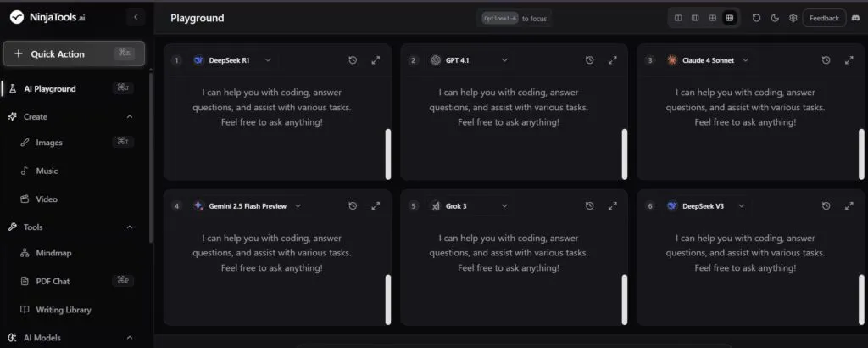868x348 pixels.
Task: Switch to the two-column layout view
Action: 678,18
